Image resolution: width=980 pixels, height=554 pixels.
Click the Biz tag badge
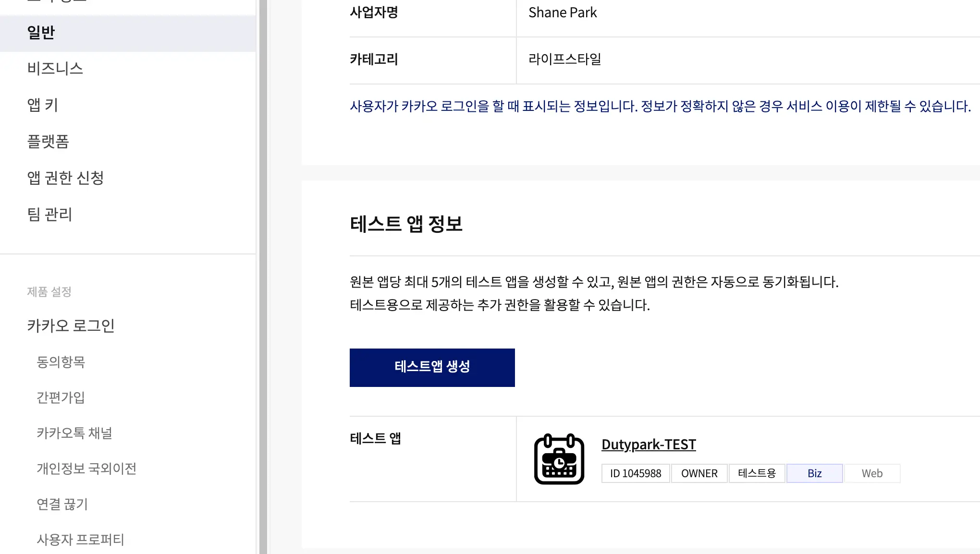[x=814, y=473]
